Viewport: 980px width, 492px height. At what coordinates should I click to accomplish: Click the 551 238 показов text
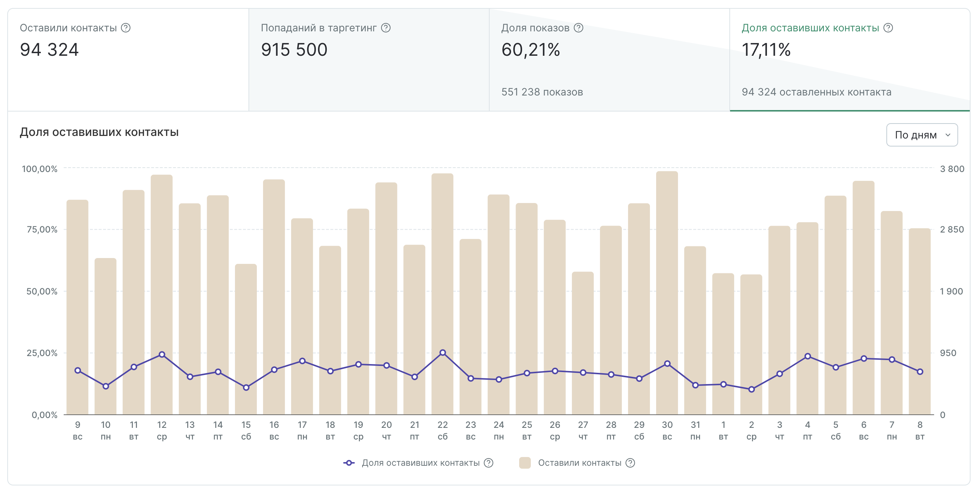coord(542,92)
